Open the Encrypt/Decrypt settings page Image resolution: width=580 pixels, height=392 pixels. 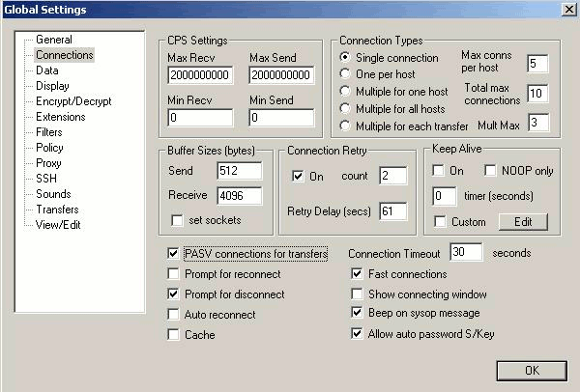pyautogui.click(x=73, y=101)
